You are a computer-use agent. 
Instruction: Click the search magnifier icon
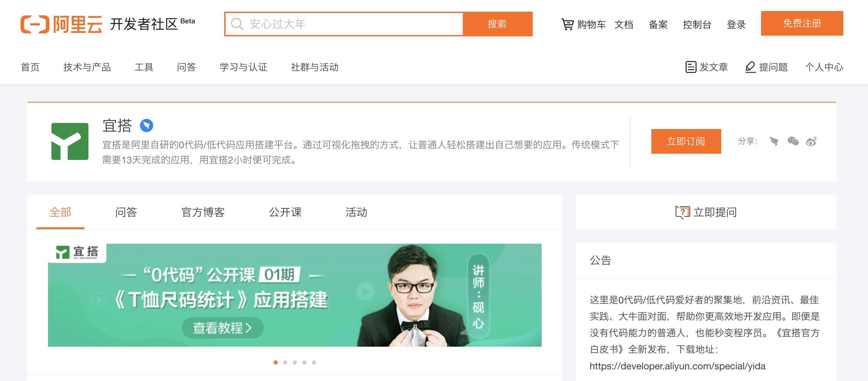click(x=237, y=24)
